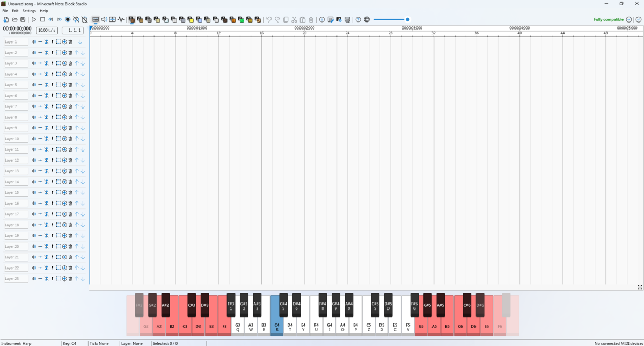Add a new layer at Layer 7
The width and height of the screenshot is (644, 346).
(x=64, y=106)
